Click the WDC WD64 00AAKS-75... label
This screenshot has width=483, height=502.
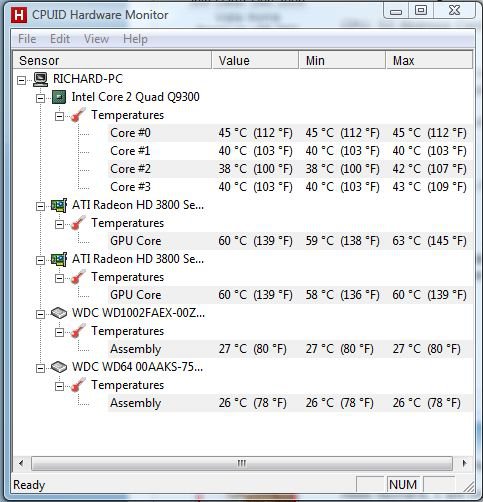click(x=138, y=367)
